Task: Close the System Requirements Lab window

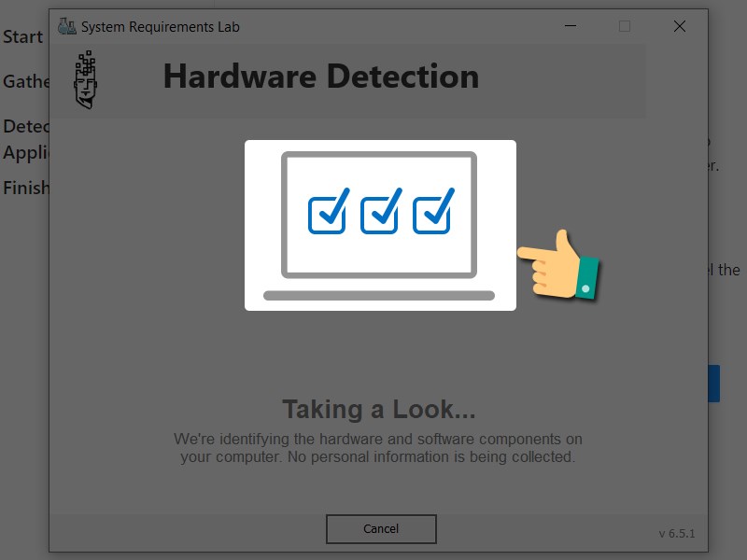Action: 680,26
